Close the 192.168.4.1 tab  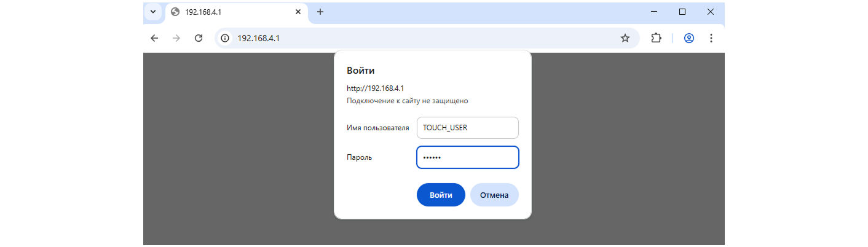click(x=298, y=12)
